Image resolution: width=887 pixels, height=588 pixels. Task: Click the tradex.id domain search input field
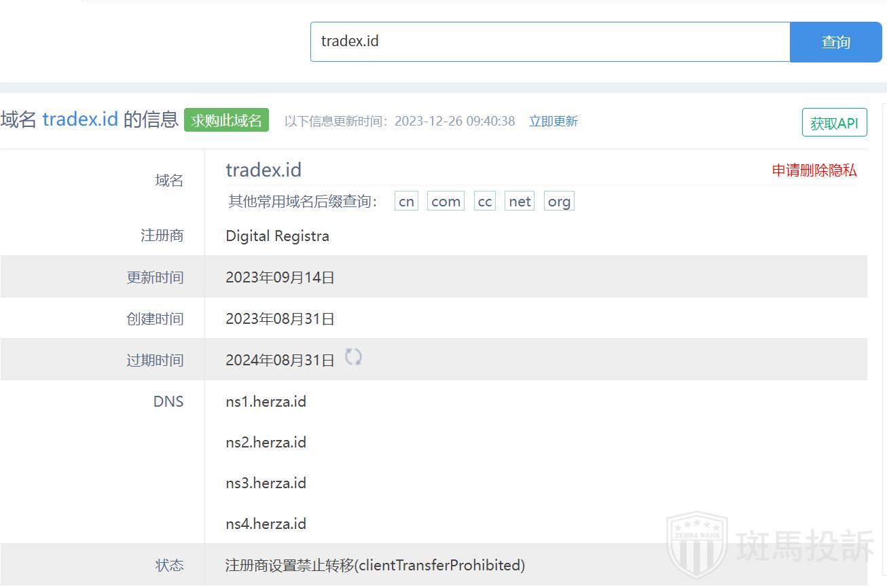pos(550,41)
